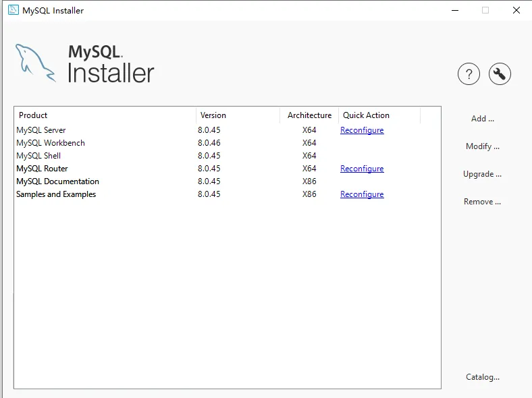
Task: Click X86 architecture of Samples and Examples
Action: 309,194
